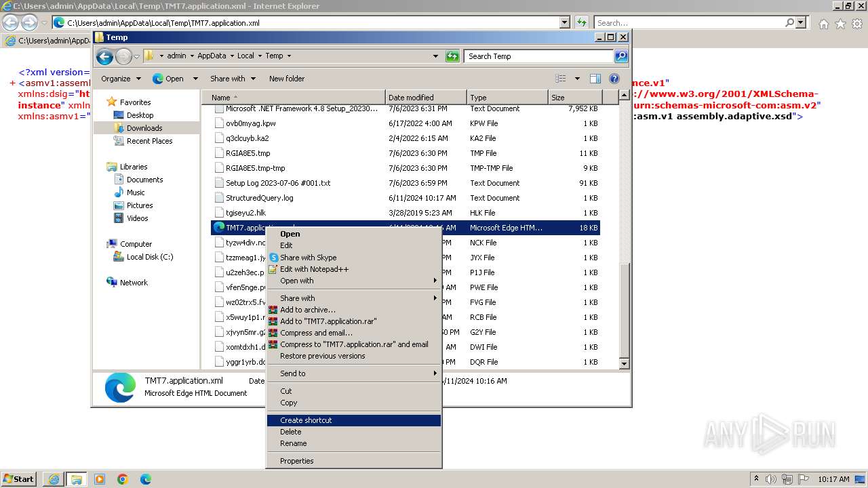This screenshot has height=488, width=868.
Task: Expand the Open with submenu
Action: (353, 281)
